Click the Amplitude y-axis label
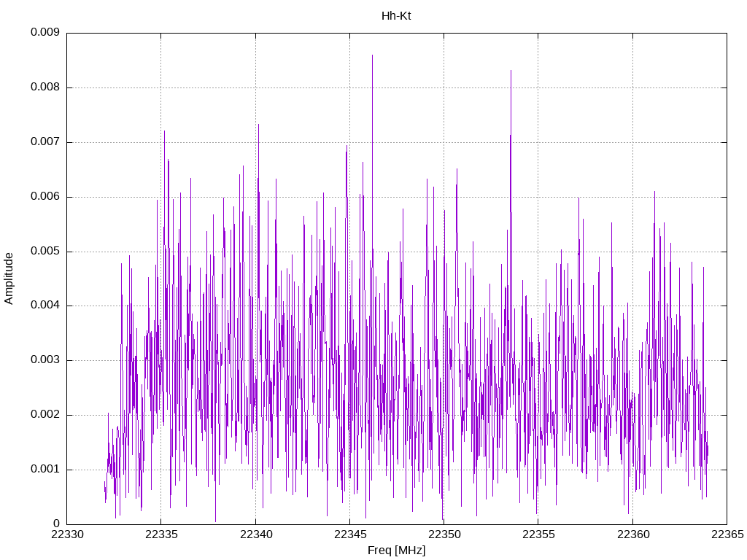This screenshot has height=560, width=747. pos(9,279)
